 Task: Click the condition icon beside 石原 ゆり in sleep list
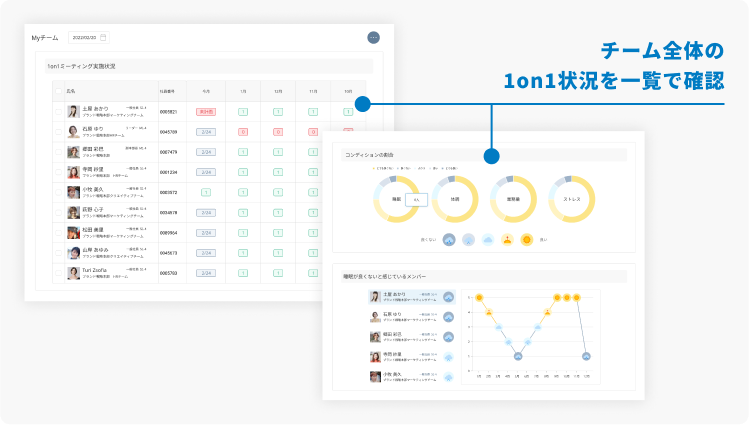449,316
